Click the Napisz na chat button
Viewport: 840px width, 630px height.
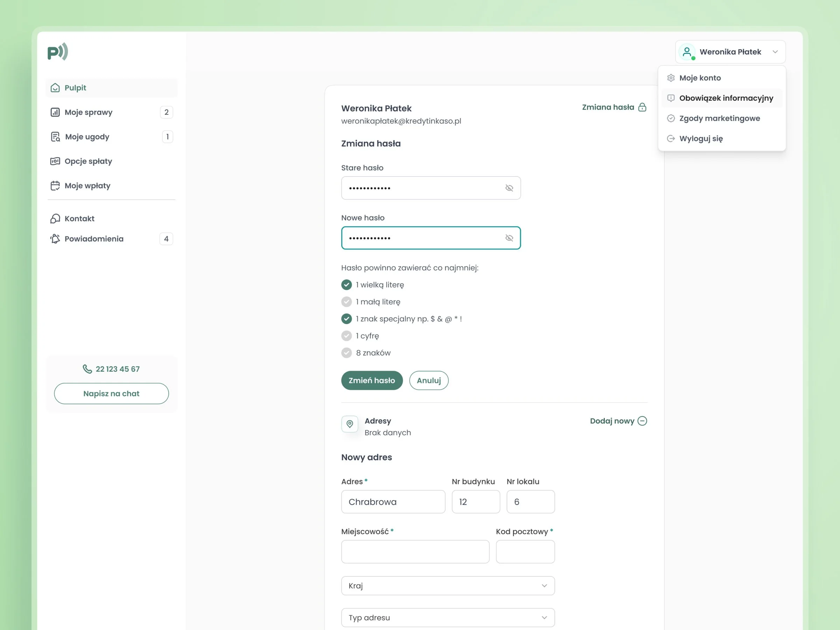tap(111, 393)
